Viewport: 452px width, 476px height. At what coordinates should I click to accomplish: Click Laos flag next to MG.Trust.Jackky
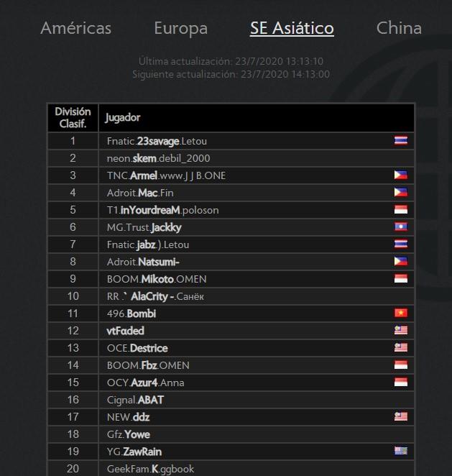(401, 226)
